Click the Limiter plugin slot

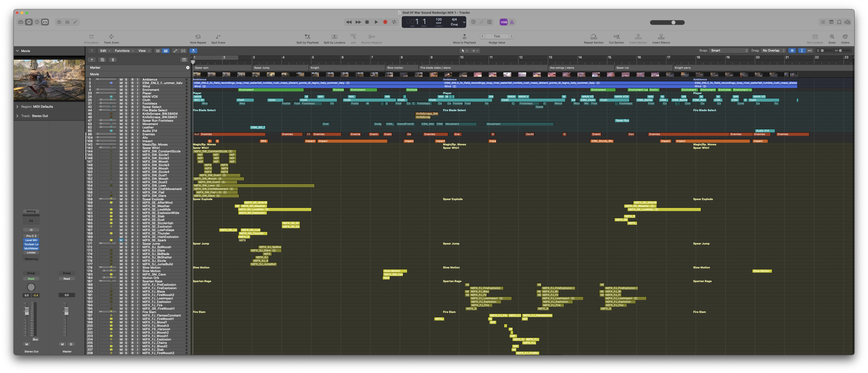(x=31, y=253)
